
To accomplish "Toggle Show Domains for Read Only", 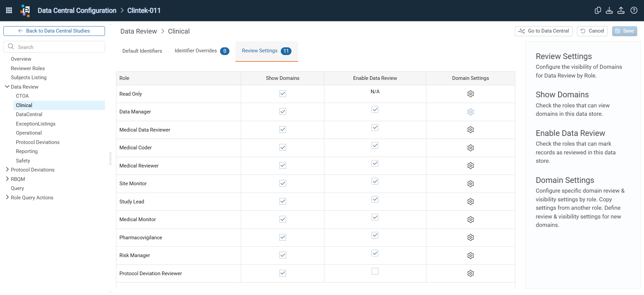I will (283, 94).
